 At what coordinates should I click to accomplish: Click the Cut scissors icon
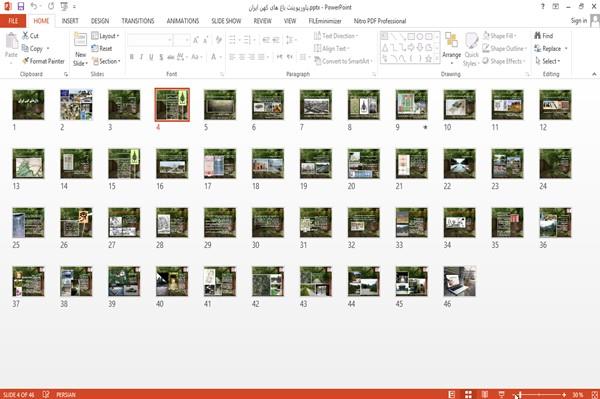click(26, 36)
